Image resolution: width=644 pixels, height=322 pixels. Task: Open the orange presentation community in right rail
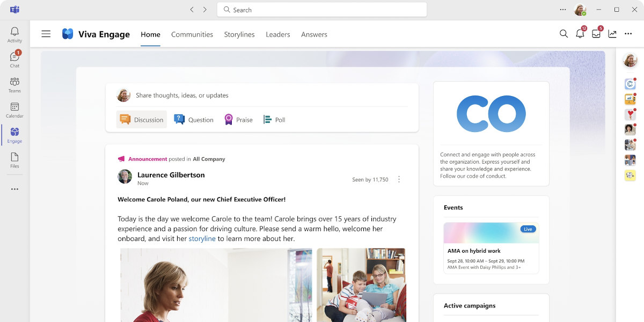pos(630,99)
